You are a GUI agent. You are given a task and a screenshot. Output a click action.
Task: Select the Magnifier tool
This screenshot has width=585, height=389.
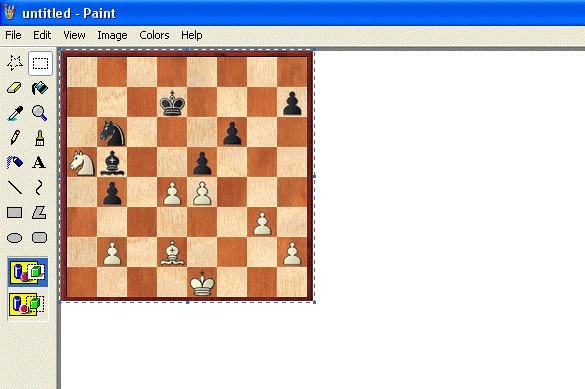click(40, 113)
